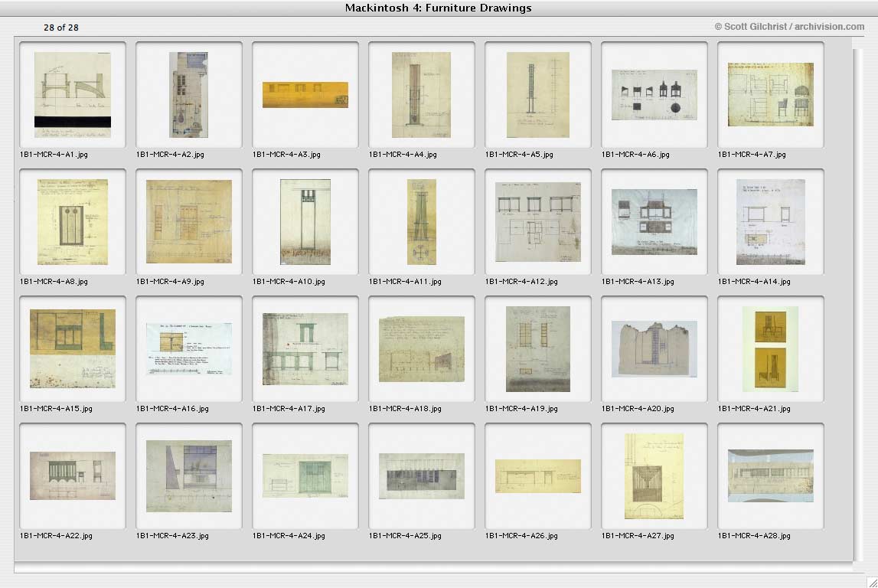The height and width of the screenshot is (588, 878).
Task: Click the "Mackintosh 4: Furniture Drawings" window title
Action: [x=439, y=8]
